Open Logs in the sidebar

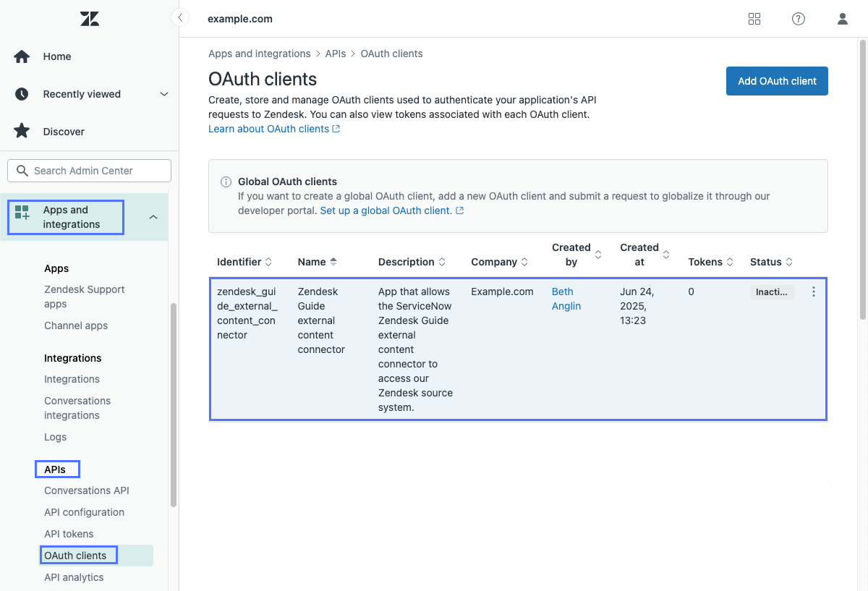point(55,437)
